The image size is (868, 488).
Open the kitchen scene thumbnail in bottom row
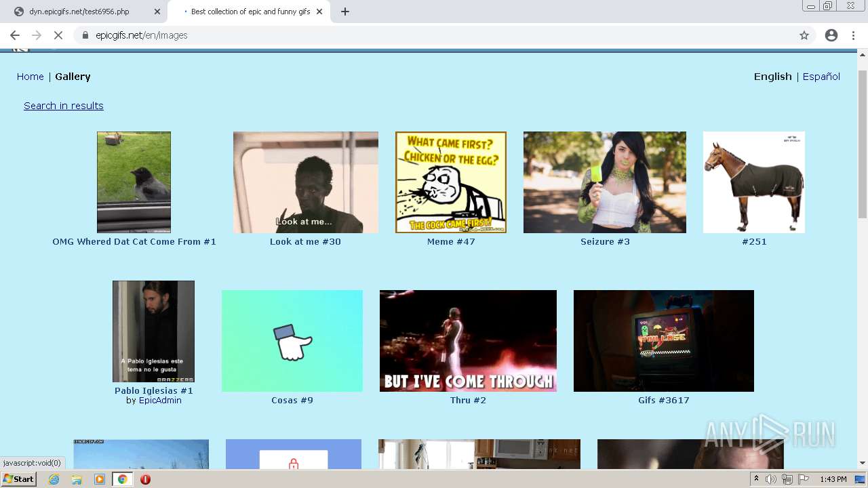coord(479,454)
